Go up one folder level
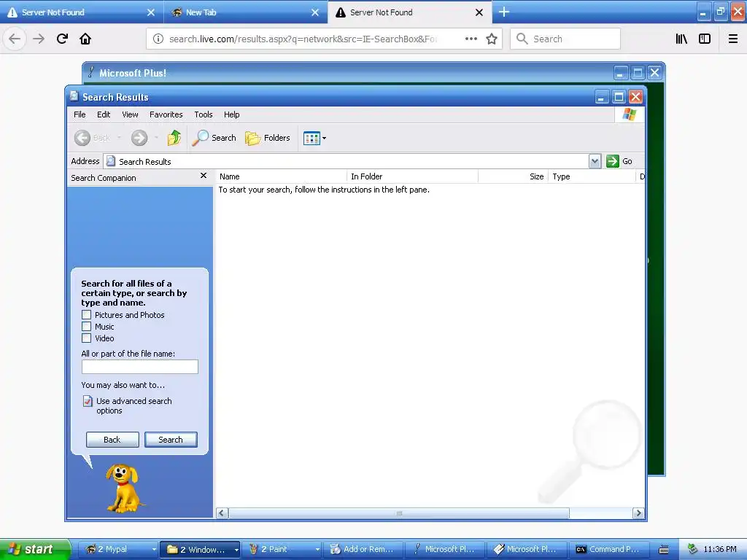The height and width of the screenshot is (560, 747). click(174, 138)
